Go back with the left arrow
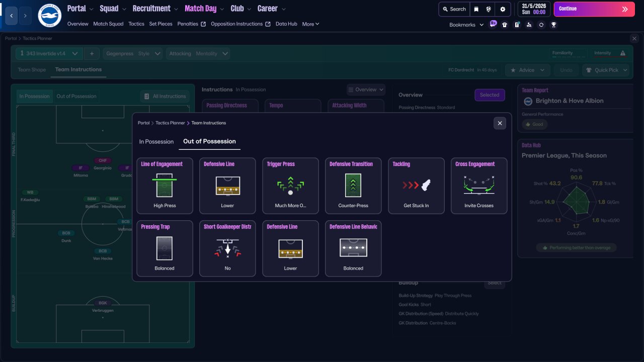 point(12,16)
